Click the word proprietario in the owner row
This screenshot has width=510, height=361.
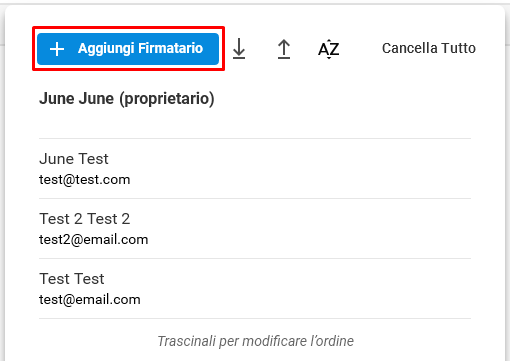[x=167, y=99]
